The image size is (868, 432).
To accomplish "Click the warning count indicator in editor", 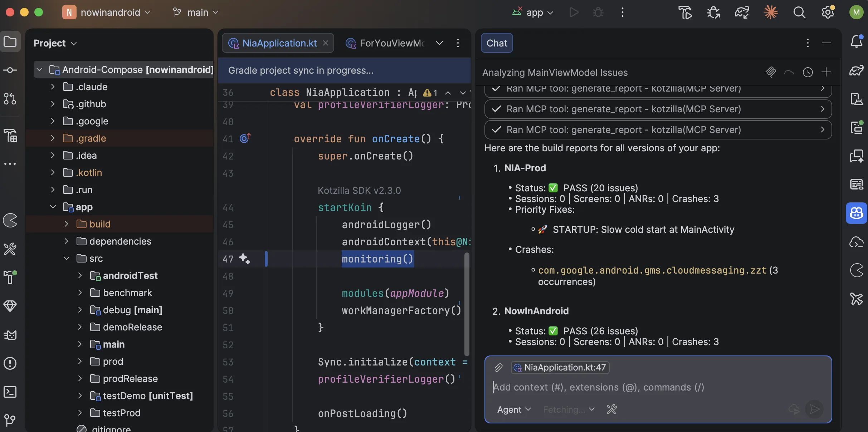I will [x=430, y=93].
